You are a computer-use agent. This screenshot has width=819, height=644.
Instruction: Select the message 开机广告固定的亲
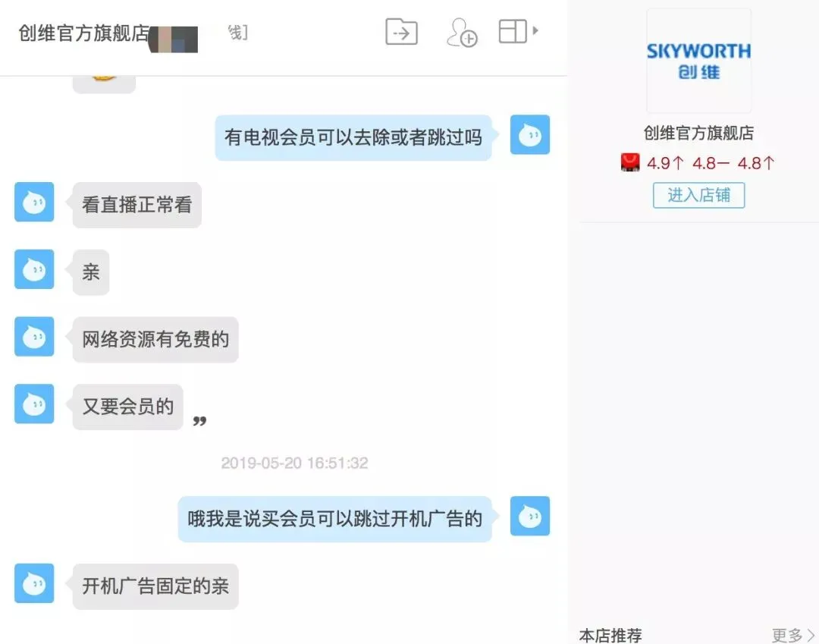155,586
